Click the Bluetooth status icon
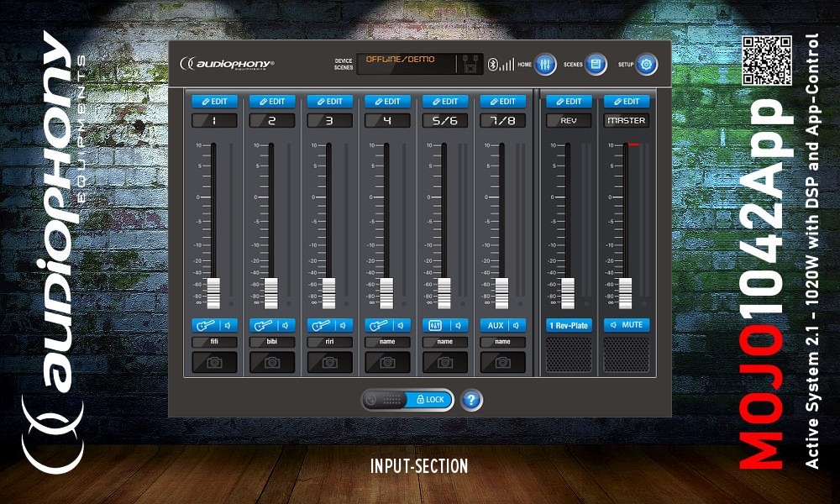The width and height of the screenshot is (840, 504). [493, 65]
